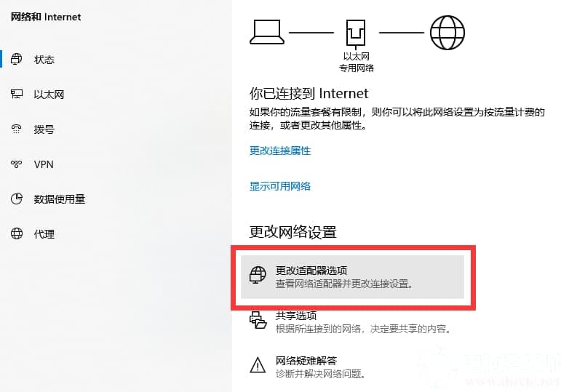Click the 拨号 dial-up phone icon
Viewport: 561px width, 392px height.
tap(17, 129)
